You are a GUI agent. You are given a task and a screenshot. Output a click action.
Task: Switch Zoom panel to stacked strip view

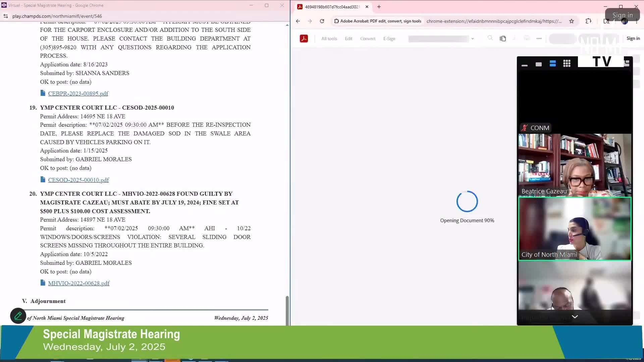[553, 64]
